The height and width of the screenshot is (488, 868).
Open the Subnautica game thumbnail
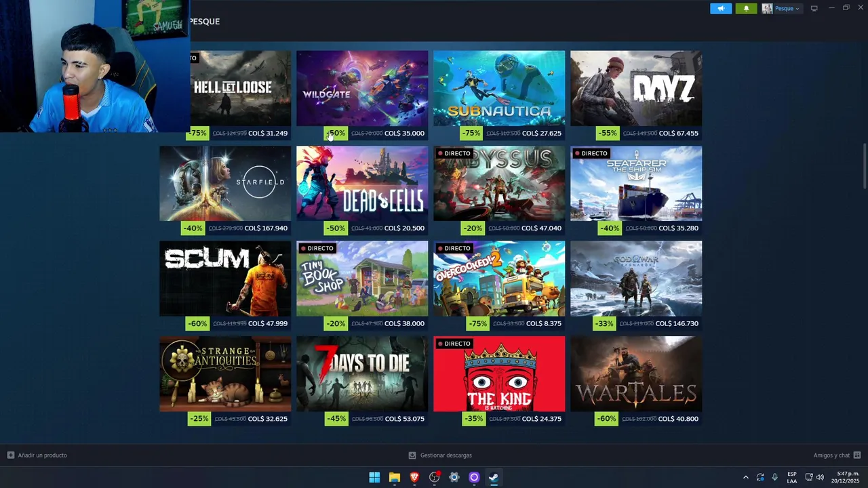(x=499, y=88)
